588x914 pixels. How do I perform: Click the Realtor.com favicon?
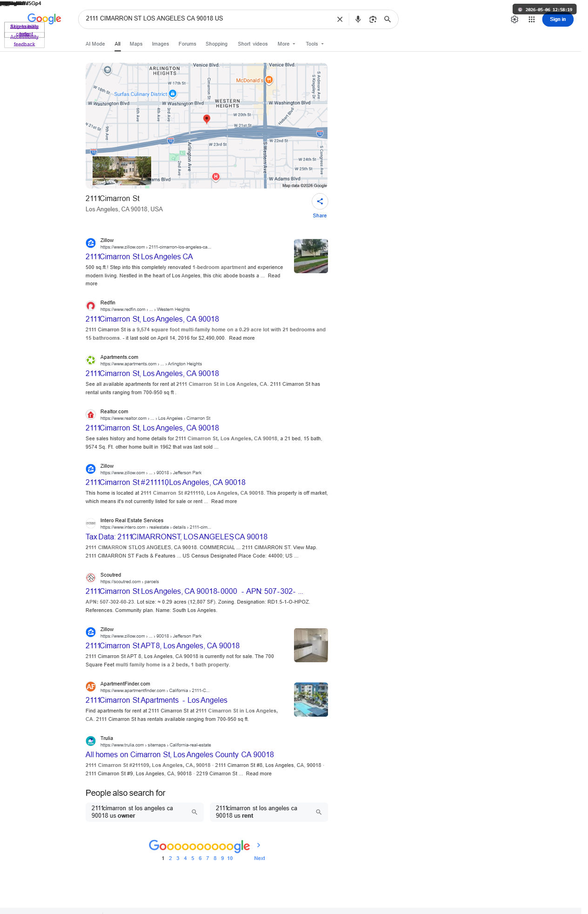[x=91, y=414]
